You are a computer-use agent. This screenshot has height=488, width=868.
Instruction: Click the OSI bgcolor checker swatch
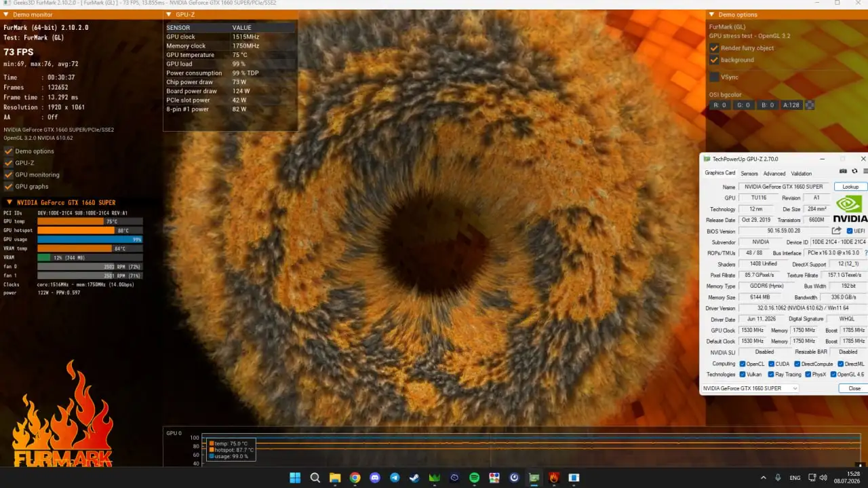coord(809,105)
